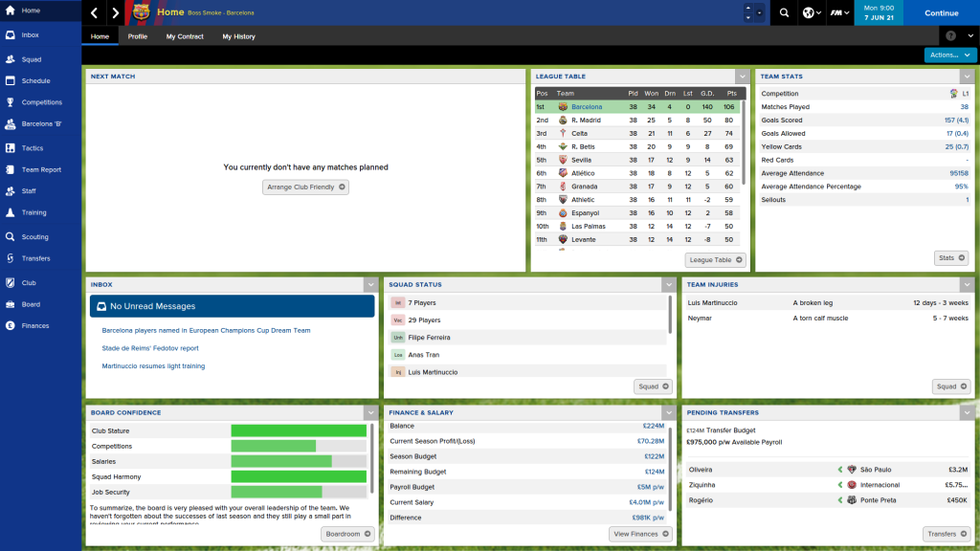Open Board in the sidebar
The width and height of the screenshot is (980, 551).
40,304
